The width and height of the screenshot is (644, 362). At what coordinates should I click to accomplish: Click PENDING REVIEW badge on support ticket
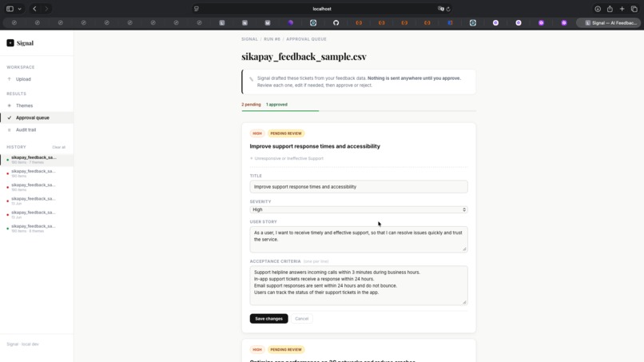click(286, 133)
